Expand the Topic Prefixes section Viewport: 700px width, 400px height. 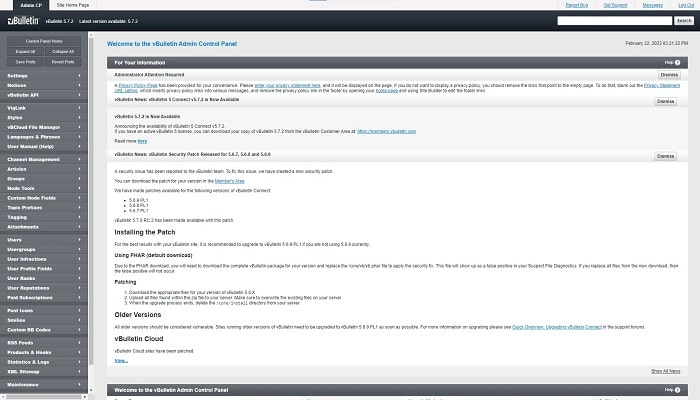pyautogui.click(x=44, y=208)
